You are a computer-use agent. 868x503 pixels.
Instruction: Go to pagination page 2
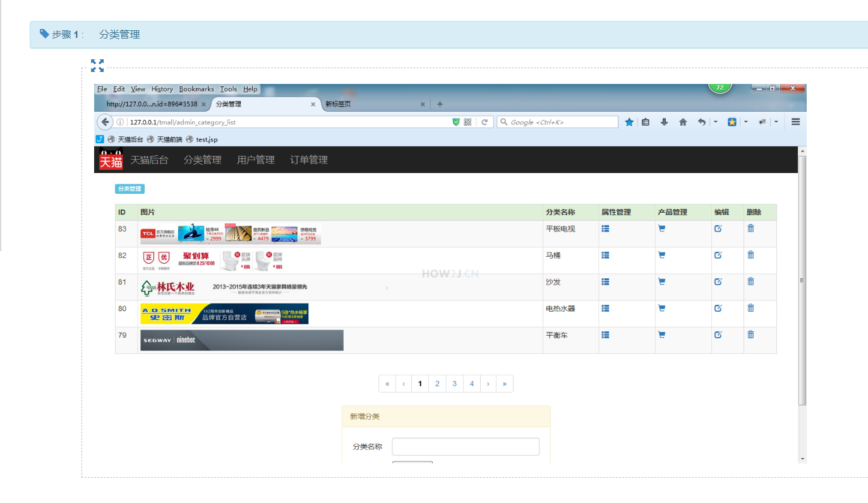click(x=437, y=384)
